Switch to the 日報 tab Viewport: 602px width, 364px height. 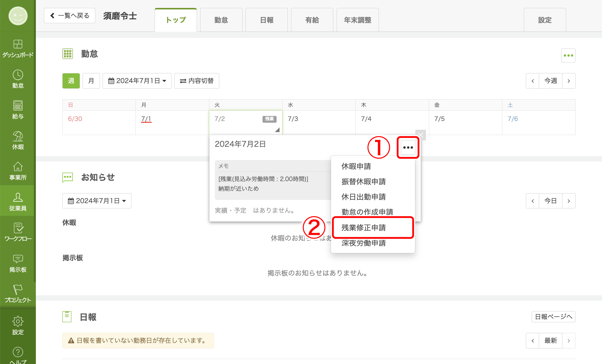(x=267, y=20)
